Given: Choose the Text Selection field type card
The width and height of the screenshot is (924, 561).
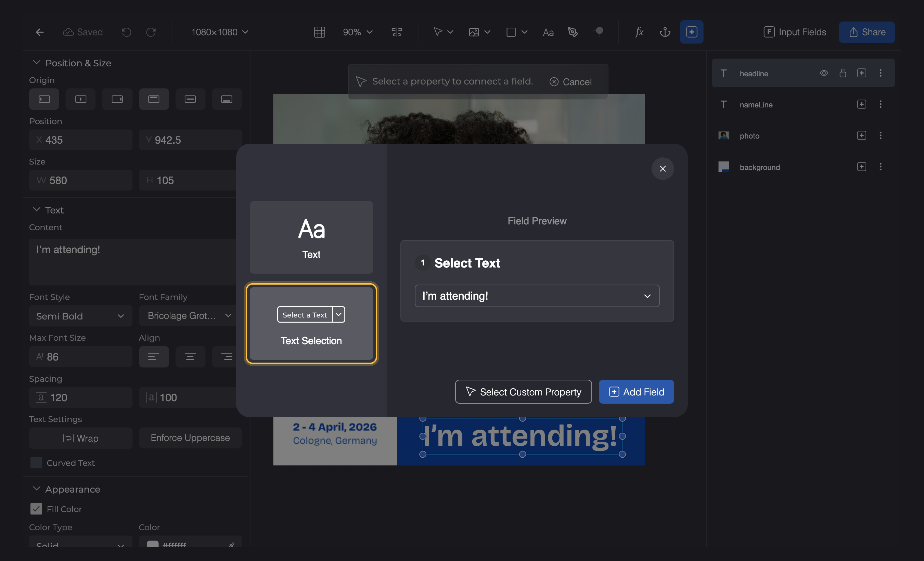Looking at the screenshot, I should (311, 323).
